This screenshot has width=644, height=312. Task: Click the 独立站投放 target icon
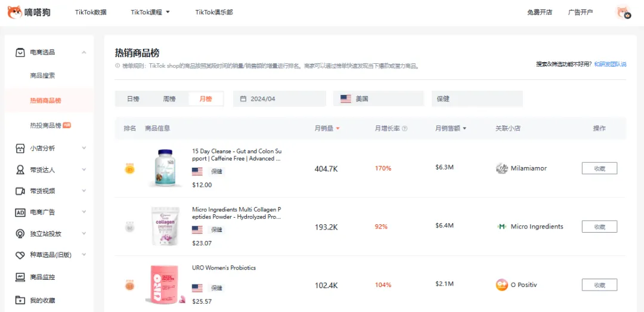(x=20, y=234)
